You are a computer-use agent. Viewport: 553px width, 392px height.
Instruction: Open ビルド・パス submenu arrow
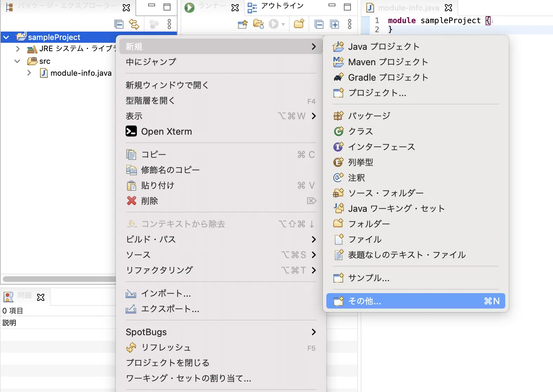point(314,239)
